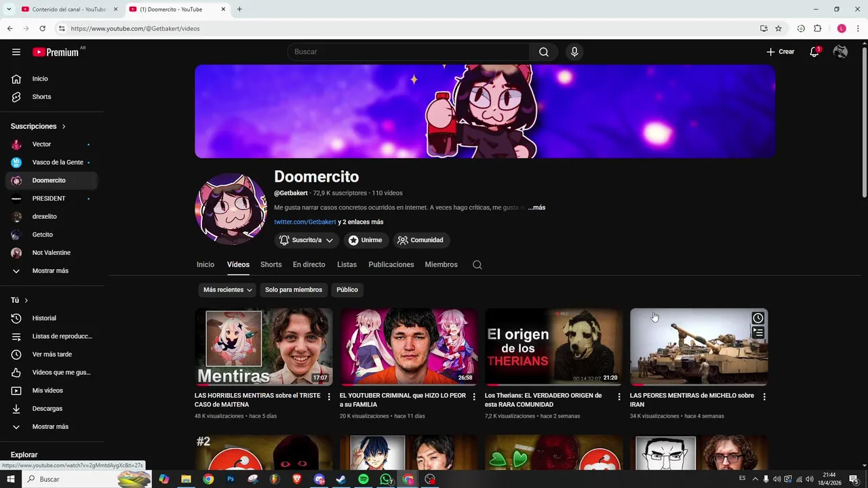
Task: Click the search magnifier button
Action: [544, 52]
